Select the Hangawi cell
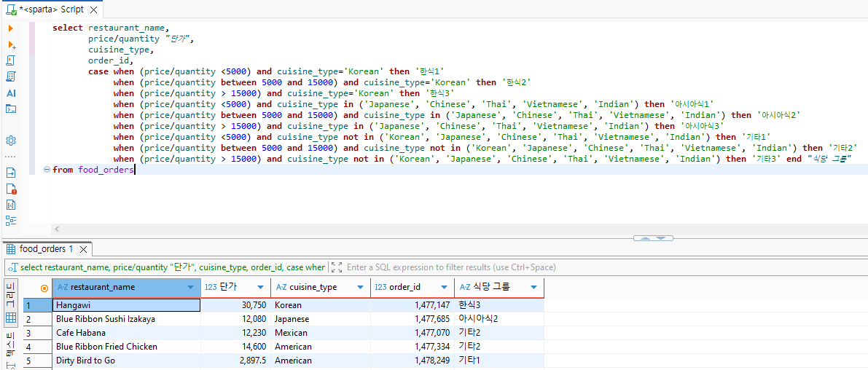The image size is (868, 370). tap(126, 304)
